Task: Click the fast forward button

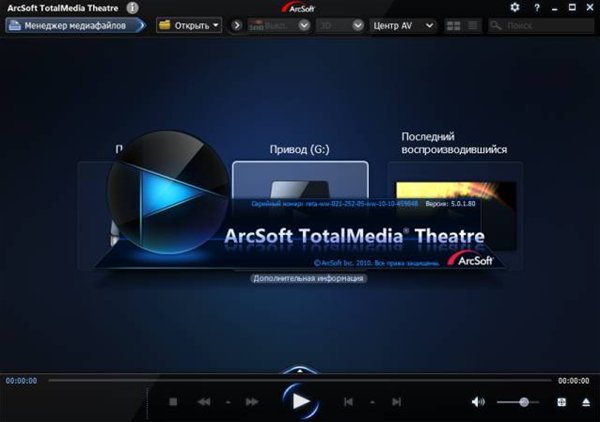Action: tap(252, 402)
